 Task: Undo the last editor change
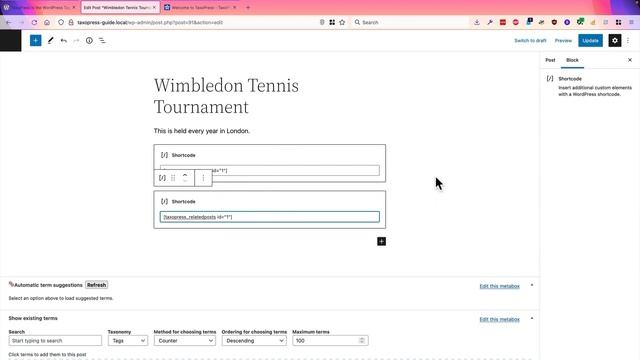click(x=64, y=40)
